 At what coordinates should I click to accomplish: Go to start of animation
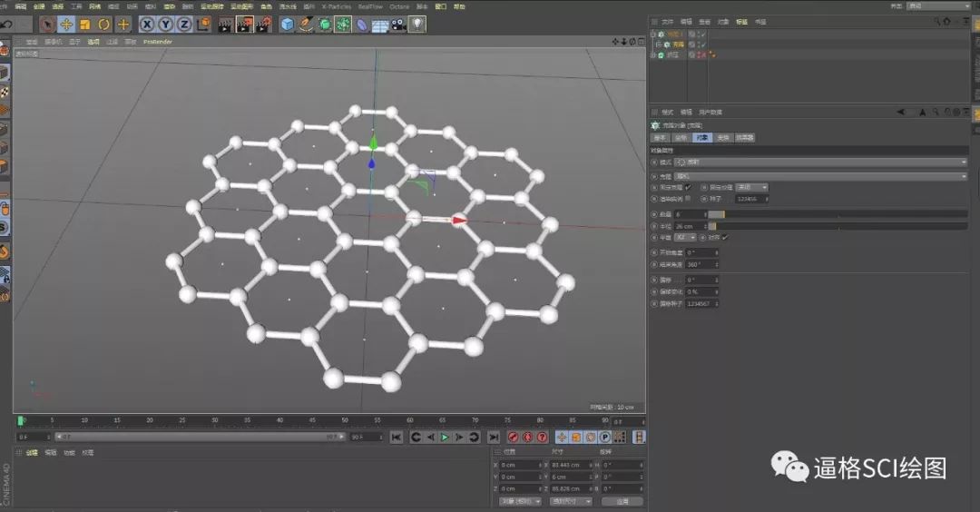click(397, 437)
